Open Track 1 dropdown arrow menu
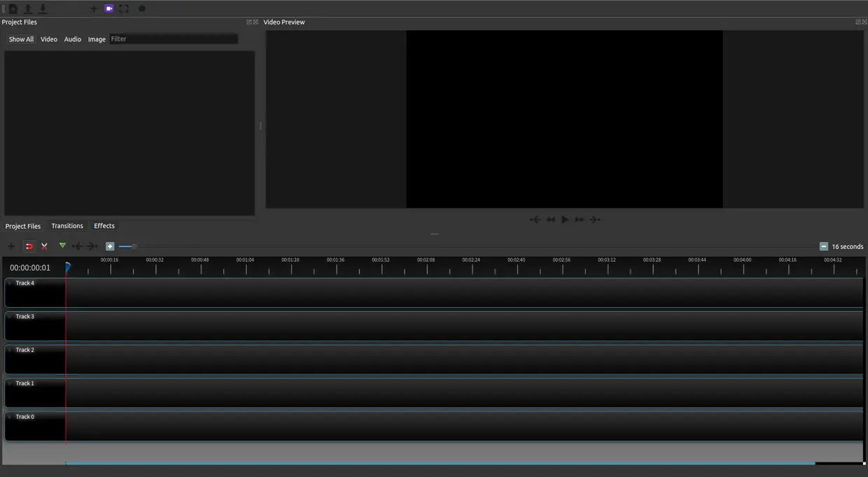868x477 pixels. point(10,384)
